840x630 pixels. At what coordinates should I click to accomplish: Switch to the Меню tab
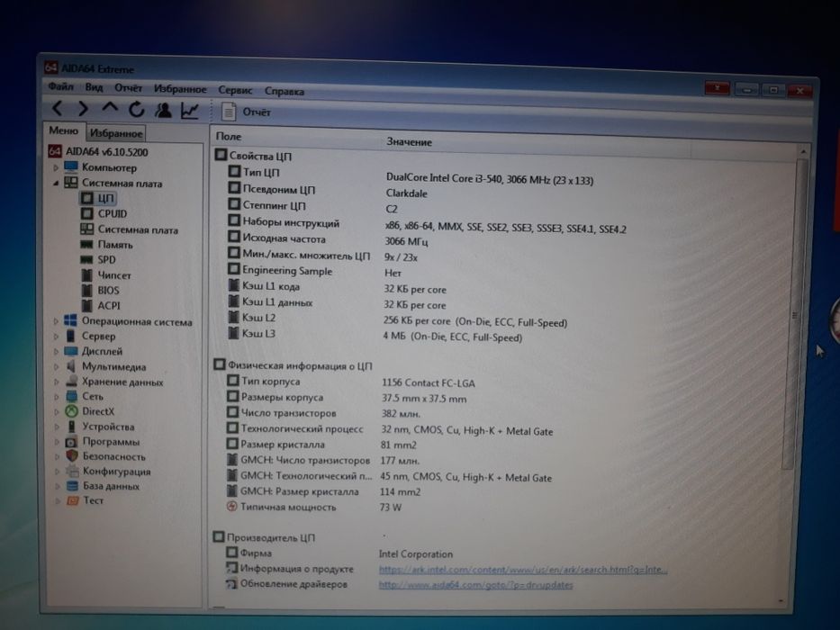pos(63,130)
